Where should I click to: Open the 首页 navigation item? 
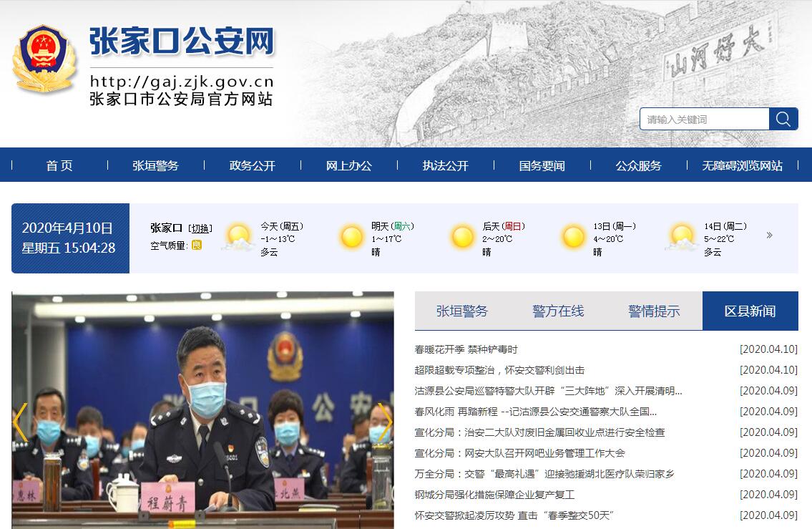click(x=59, y=165)
